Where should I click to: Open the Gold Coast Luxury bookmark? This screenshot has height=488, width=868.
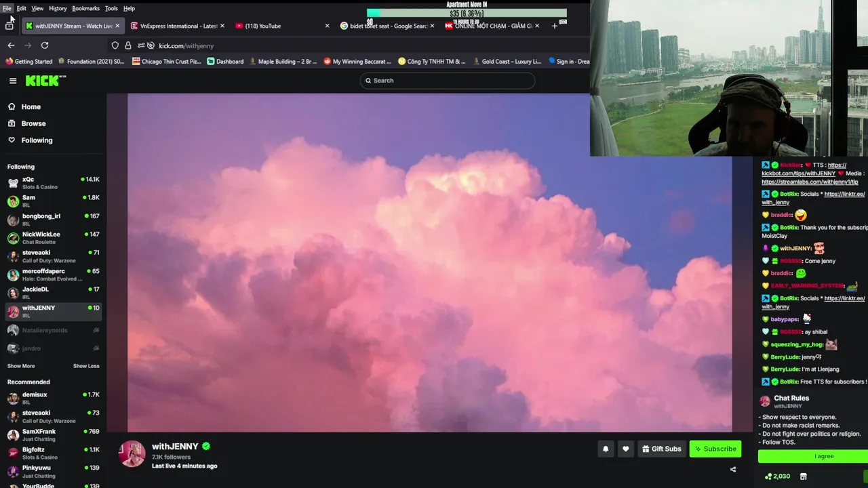506,62
